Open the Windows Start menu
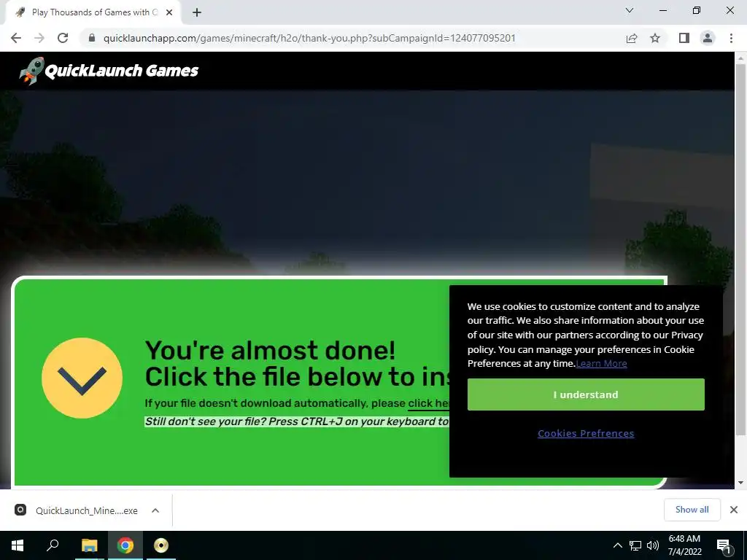The width and height of the screenshot is (747, 560). pos(18,545)
